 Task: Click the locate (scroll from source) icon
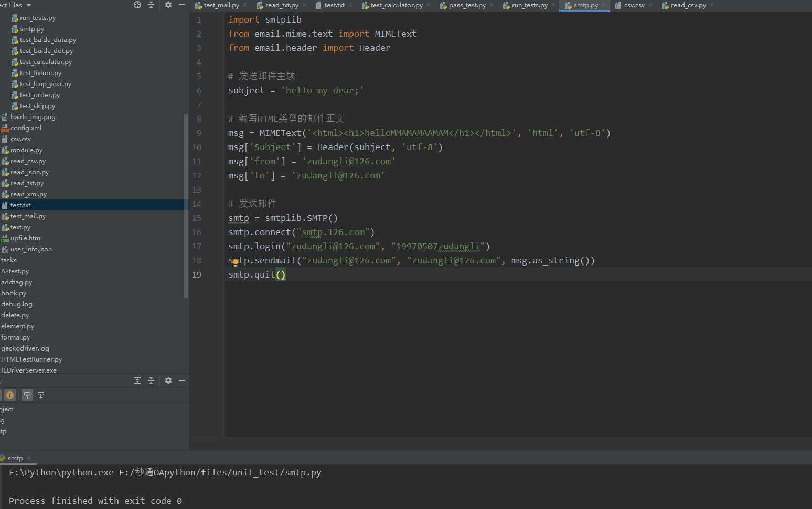(x=137, y=5)
